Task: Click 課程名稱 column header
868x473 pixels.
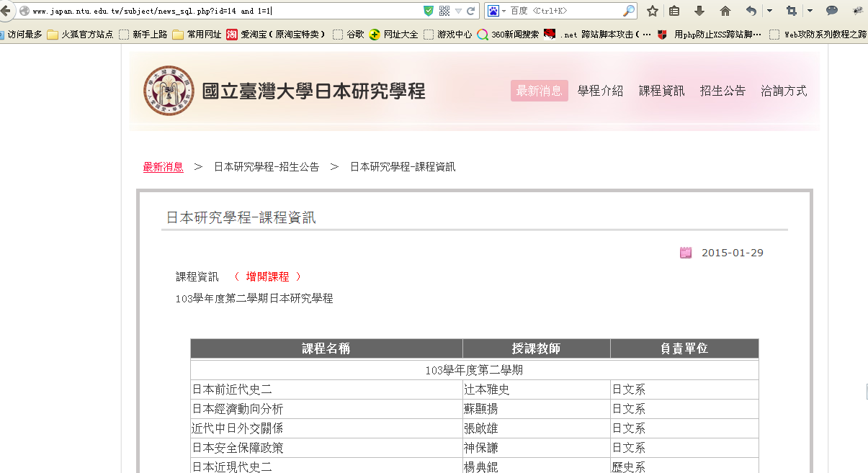Action: click(326, 348)
